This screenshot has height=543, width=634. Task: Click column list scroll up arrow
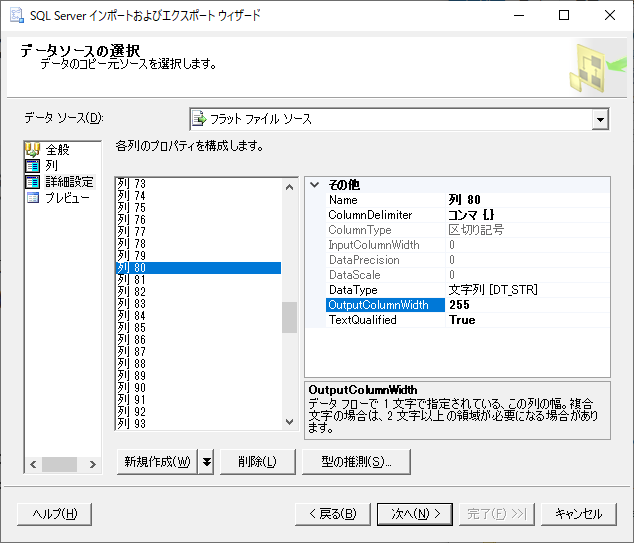coord(290,187)
